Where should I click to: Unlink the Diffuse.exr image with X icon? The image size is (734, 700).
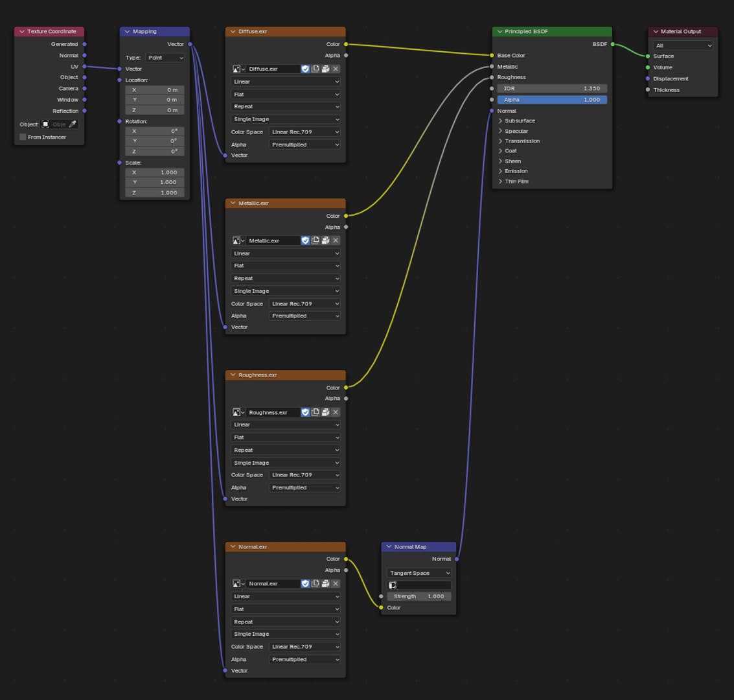click(336, 69)
